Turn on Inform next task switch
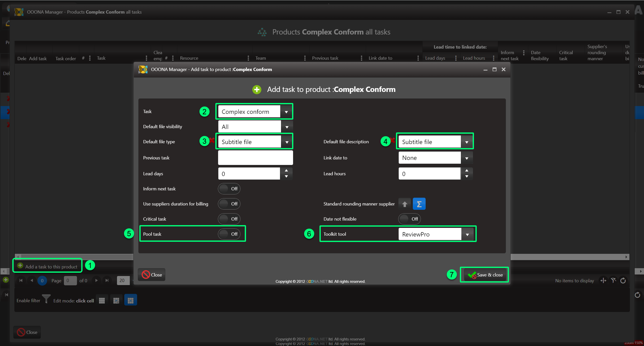The image size is (644, 346). 229,189
